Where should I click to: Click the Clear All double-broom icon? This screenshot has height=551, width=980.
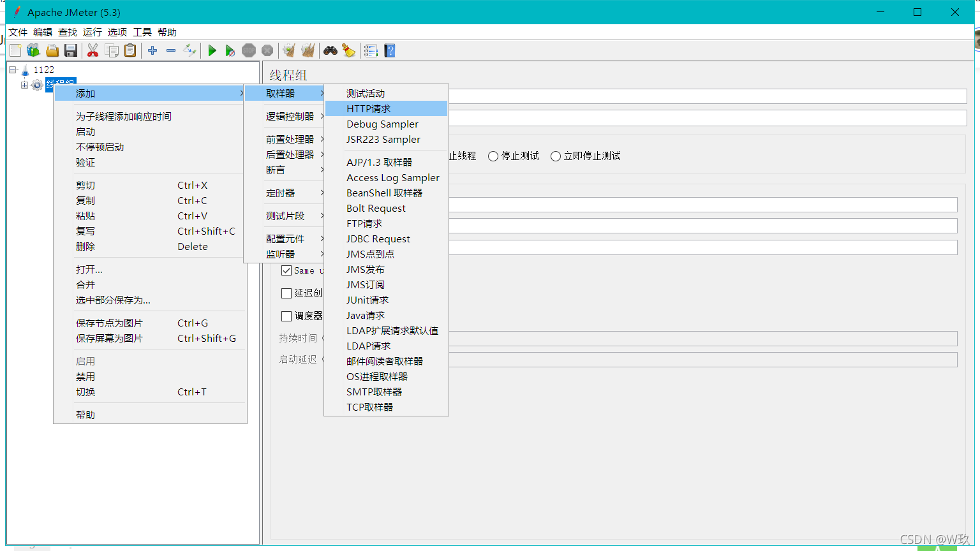click(x=308, y=50)
